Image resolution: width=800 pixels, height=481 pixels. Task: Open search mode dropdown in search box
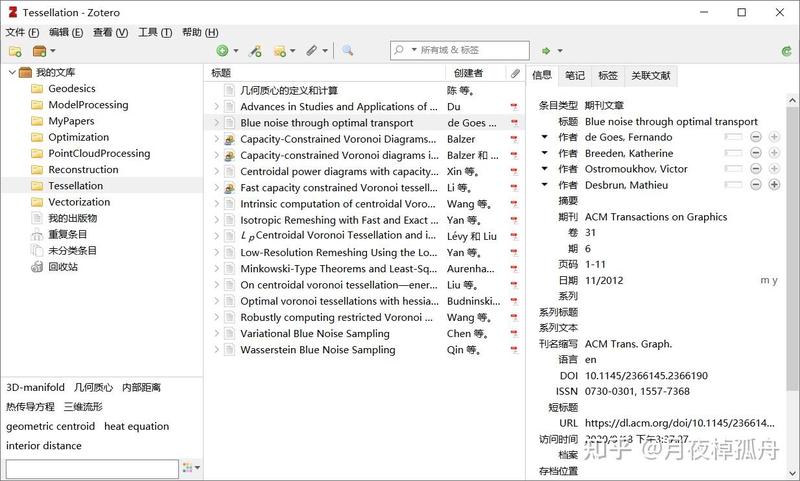(x=414, y=49)
